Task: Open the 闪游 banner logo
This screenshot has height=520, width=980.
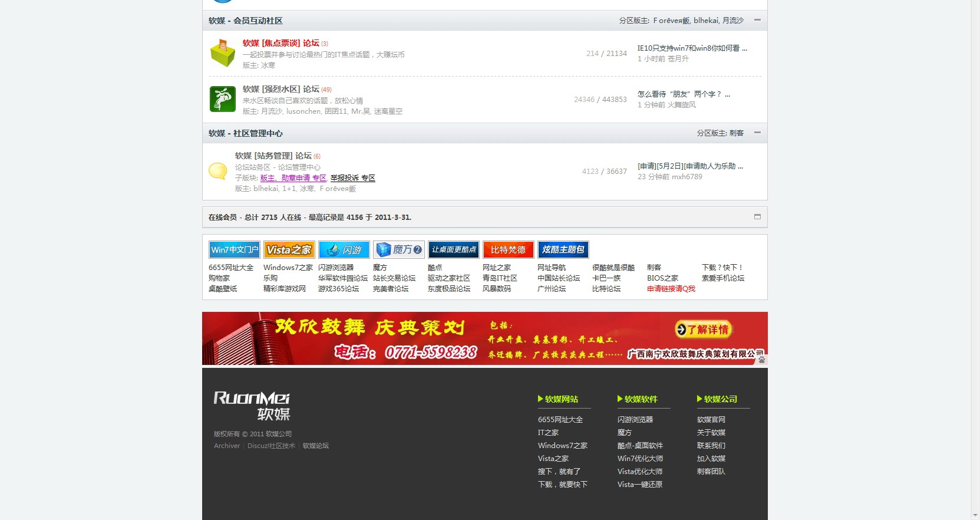Action: click(x=344, y=250)
